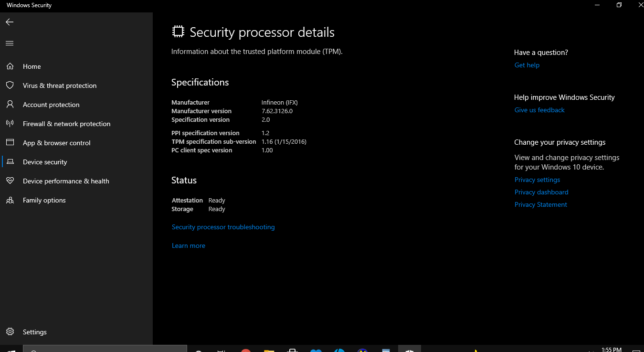Open the Privacy settings link
This screenshot has height=352, width=644.
pyautogui.click(x=537, y=180)
